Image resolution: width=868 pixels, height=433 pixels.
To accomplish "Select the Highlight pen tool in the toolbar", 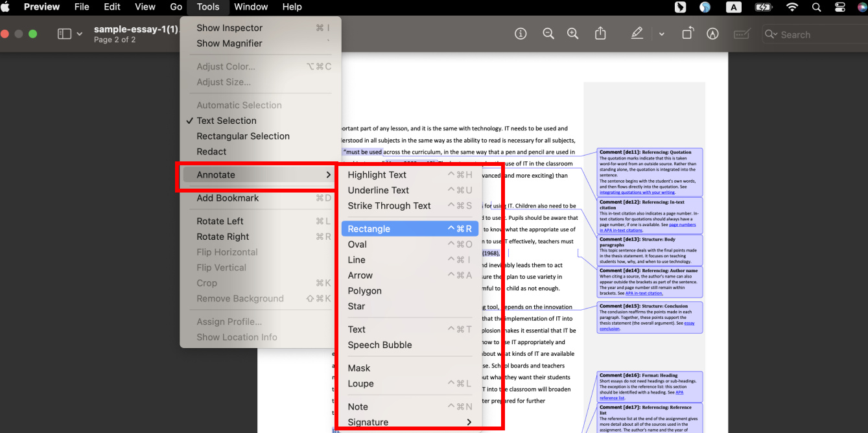I will 637,34.
